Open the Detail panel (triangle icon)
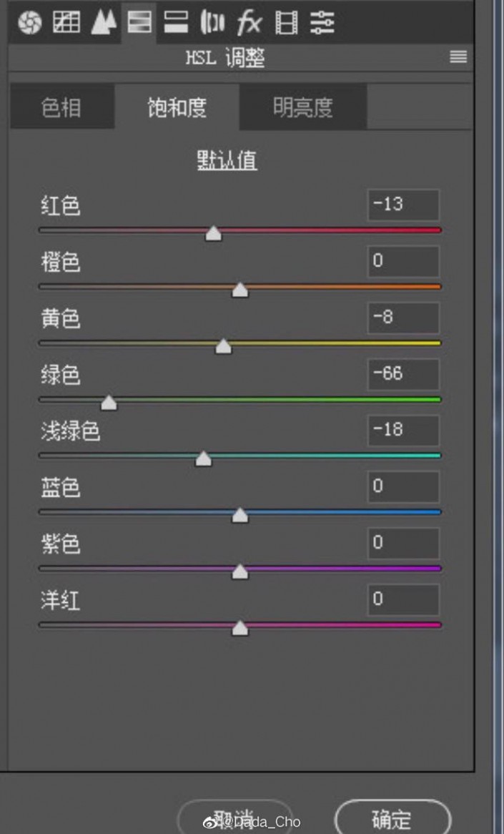Viewport: 504px width, 834px height. (102, 23)
